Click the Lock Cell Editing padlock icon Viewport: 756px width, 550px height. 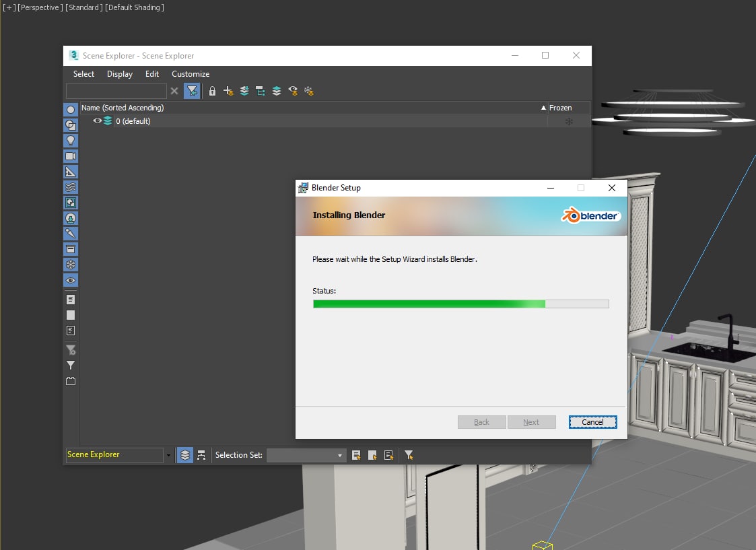coord(212,91)
